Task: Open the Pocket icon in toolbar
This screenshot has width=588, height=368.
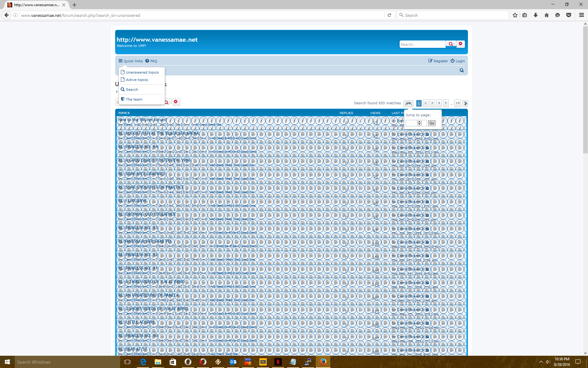Action: coord(569,15)
